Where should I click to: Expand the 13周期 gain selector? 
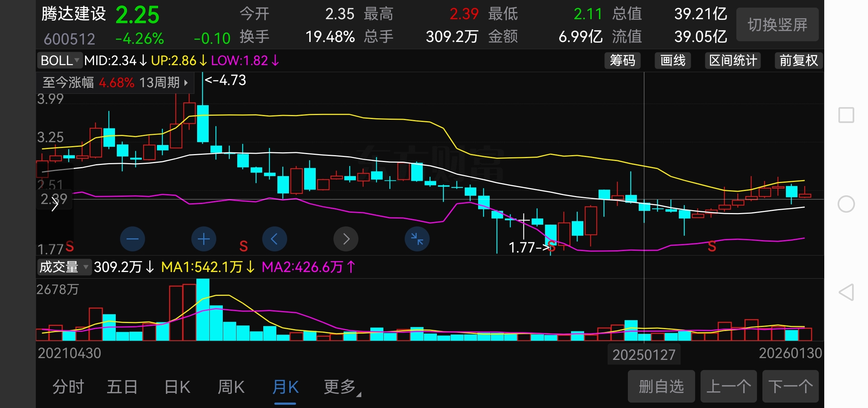163,82
